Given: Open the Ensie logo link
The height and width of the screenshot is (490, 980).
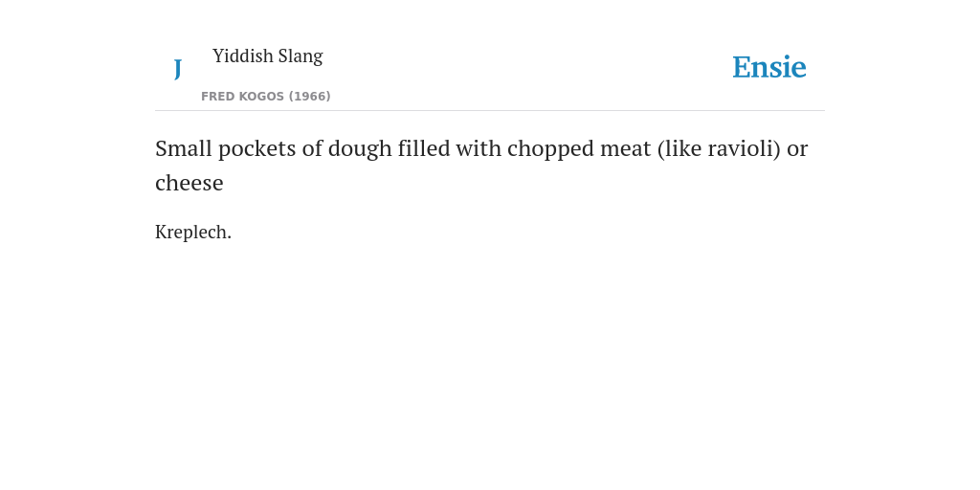Looking at the screenshot, I should [769, 67].
